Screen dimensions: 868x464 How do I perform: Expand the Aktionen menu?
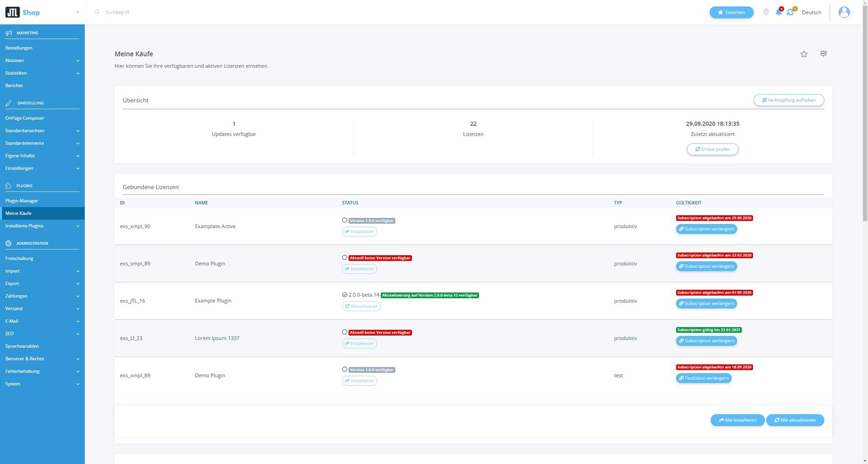click(x=42, y=61)
